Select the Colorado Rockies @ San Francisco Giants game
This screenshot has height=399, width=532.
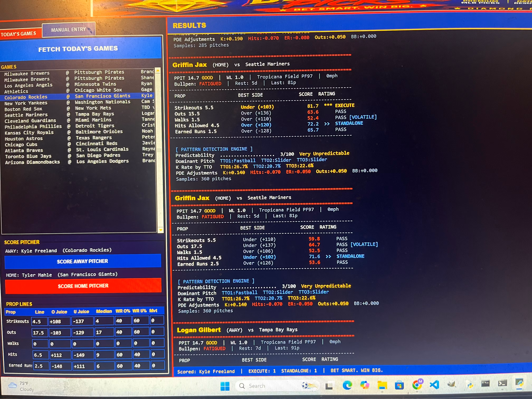point(77,96)
